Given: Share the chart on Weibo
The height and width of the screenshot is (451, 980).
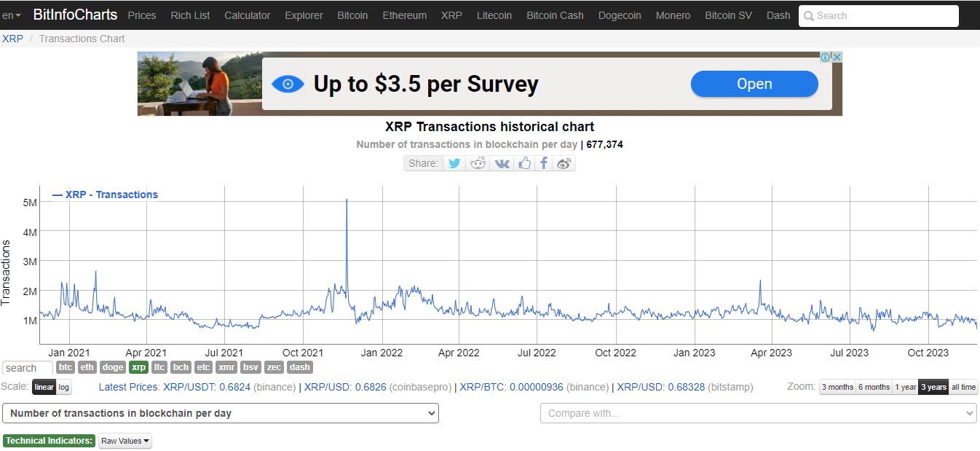Looking at the screenshot, I should [564, 163].
